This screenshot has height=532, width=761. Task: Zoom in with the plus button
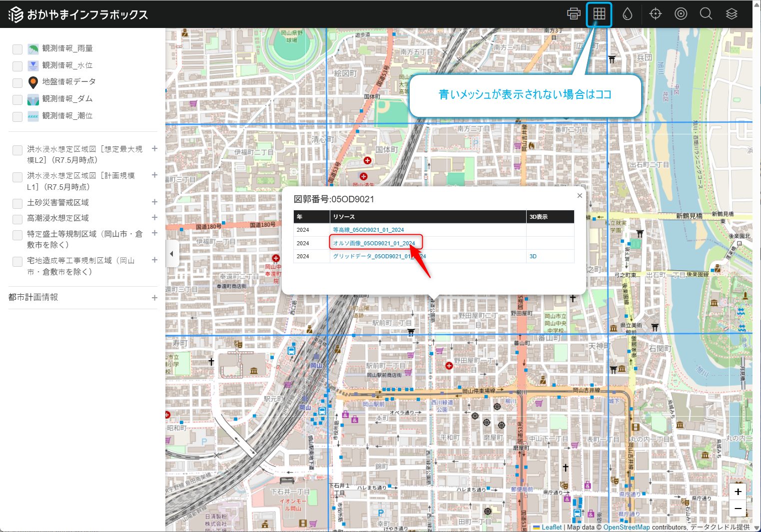(x=738, y=492)
